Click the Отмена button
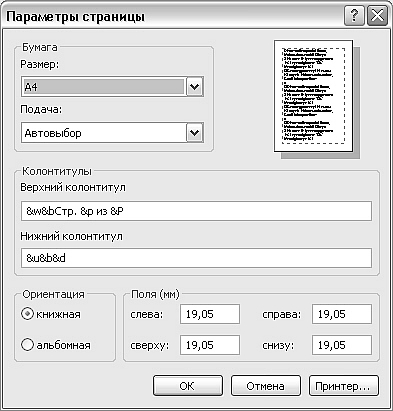This screenshot has height=411, width=393. (266, 386)
